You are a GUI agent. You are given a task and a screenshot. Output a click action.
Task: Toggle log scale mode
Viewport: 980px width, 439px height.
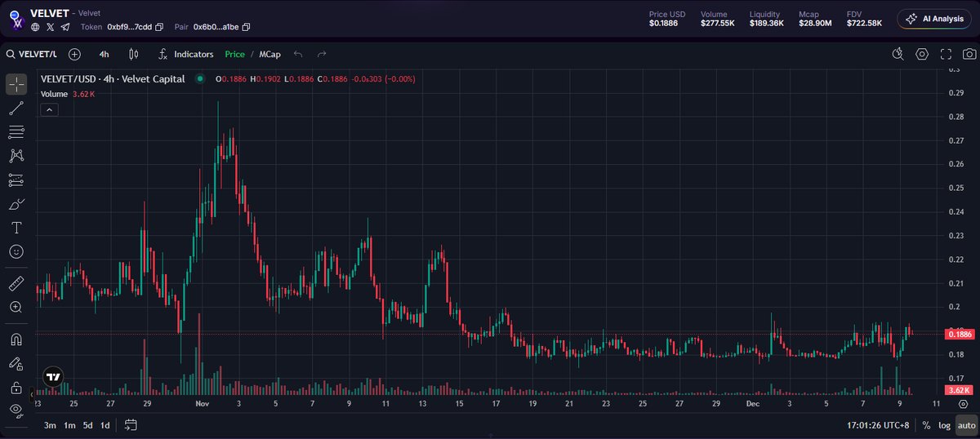[944, 425]
